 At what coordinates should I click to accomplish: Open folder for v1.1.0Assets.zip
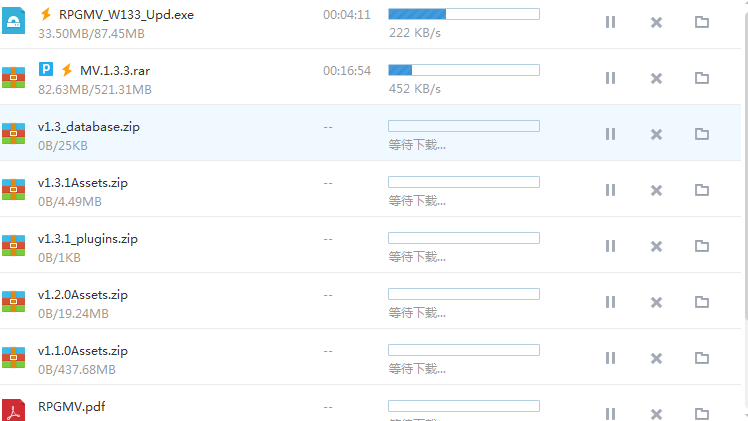tap(702, 358)
